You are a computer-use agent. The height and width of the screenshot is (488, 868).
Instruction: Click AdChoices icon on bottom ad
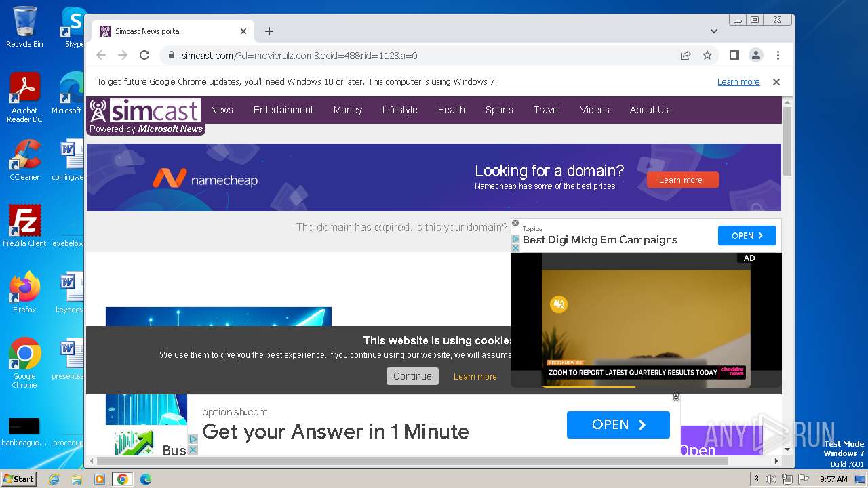click(193, 439)
